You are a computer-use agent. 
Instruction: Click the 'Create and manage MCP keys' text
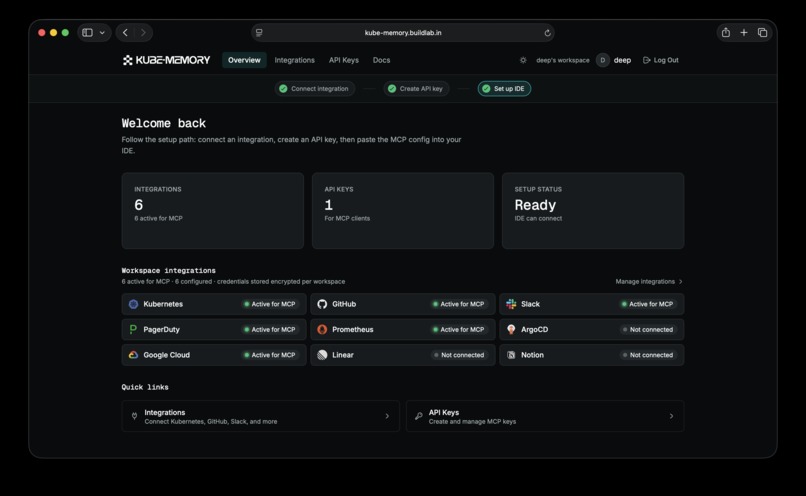(472, 421)
